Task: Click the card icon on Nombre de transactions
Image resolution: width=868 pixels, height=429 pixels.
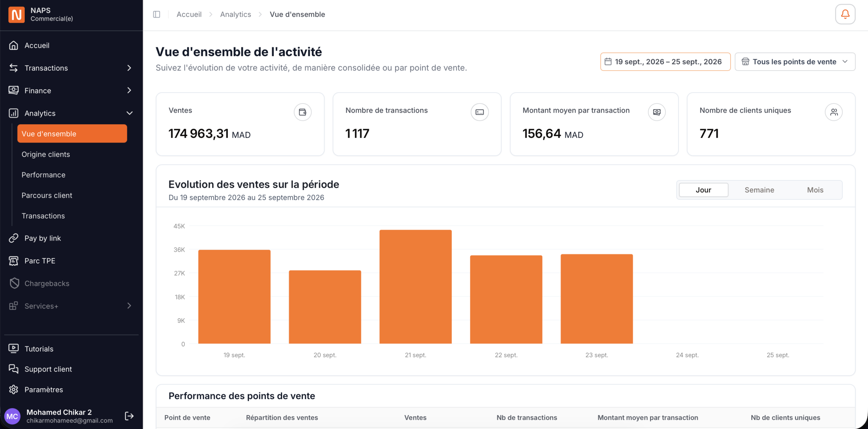Action: tap(479, 112)
